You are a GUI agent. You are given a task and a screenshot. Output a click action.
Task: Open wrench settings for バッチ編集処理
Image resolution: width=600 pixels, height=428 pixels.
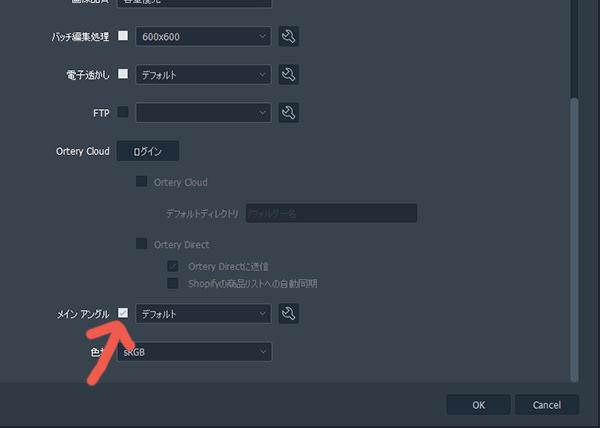[x=288, y=37]
